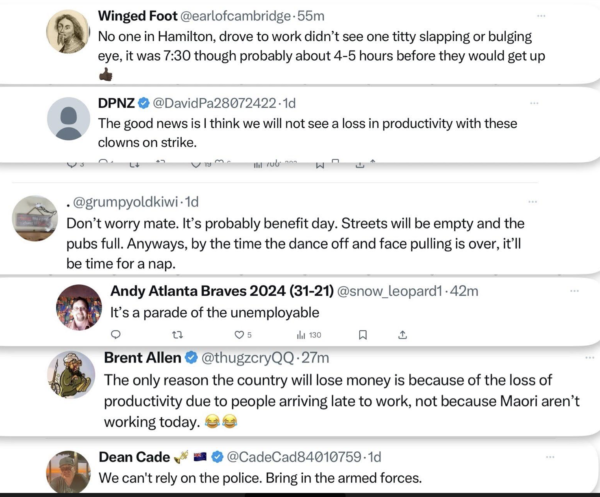Open more options on Winged Foot tweet

point(541,16)
